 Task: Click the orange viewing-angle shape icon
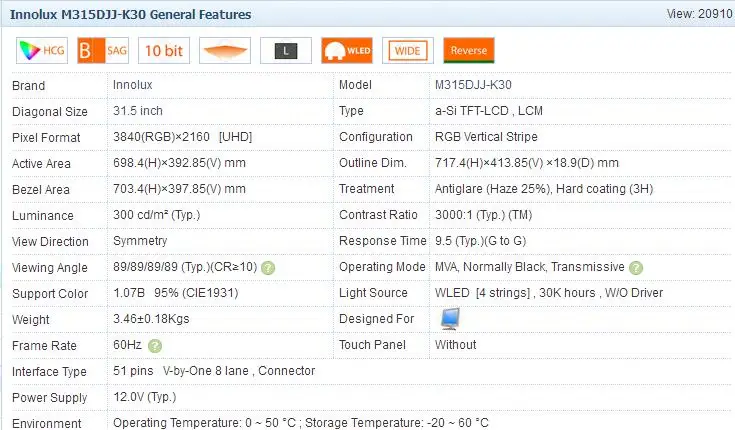coord(225,50)
